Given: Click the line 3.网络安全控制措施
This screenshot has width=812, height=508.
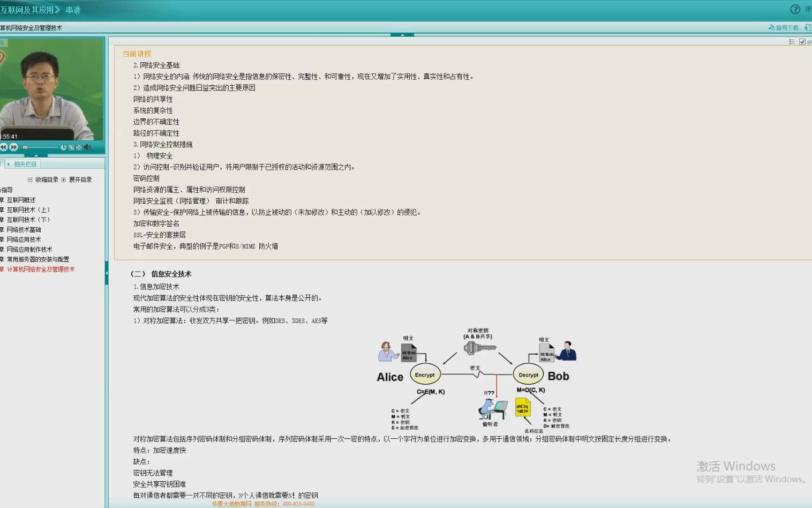Looking at the screenshot, I should 163,144.
